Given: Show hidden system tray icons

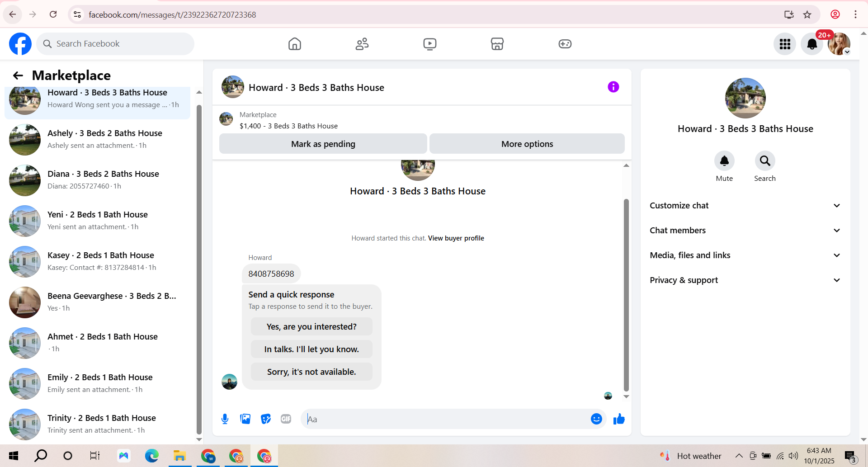Looking at the screenshot, I should tap(739, 456).
